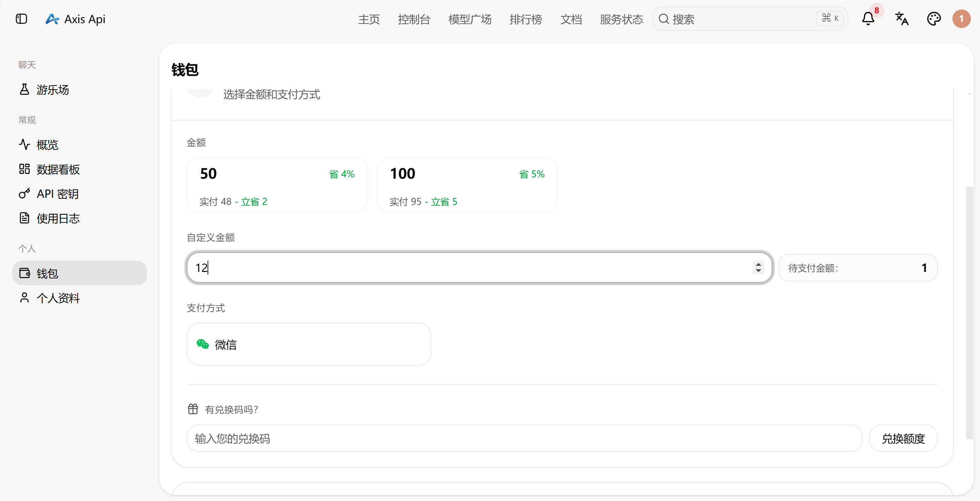Click the person icon beside 个人资料
This screenshot has height=501, width=980.
point(24,297)
